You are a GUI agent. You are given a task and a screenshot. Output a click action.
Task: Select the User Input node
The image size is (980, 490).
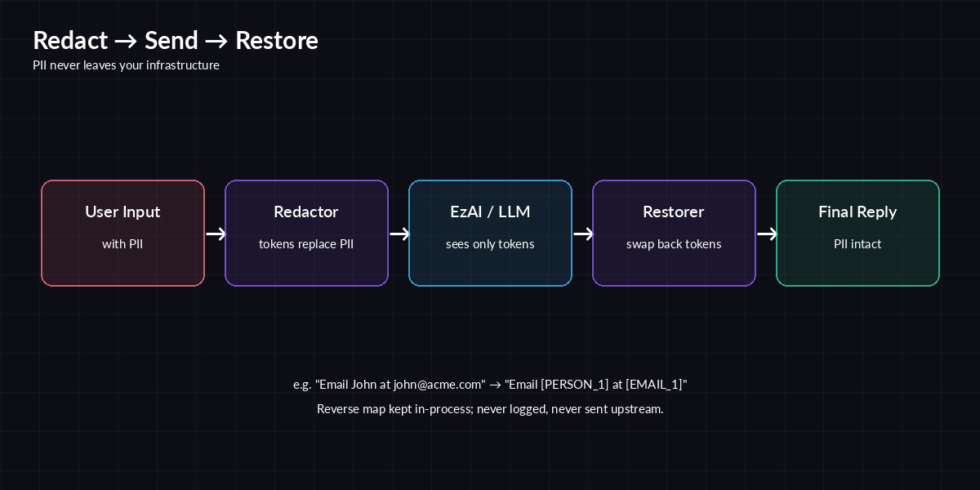coord(122,233)
